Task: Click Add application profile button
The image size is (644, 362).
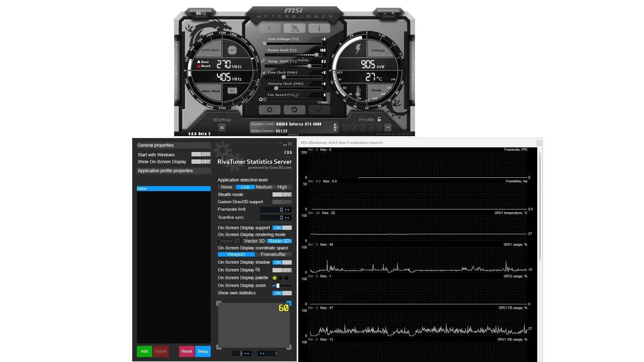Action: [x=144, y=351]
